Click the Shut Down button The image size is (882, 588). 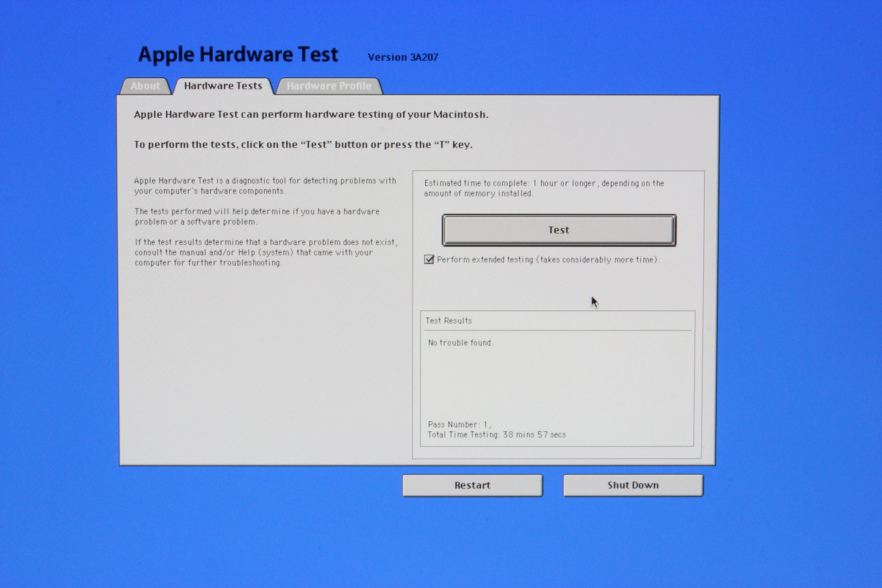[x=633, y=485]
